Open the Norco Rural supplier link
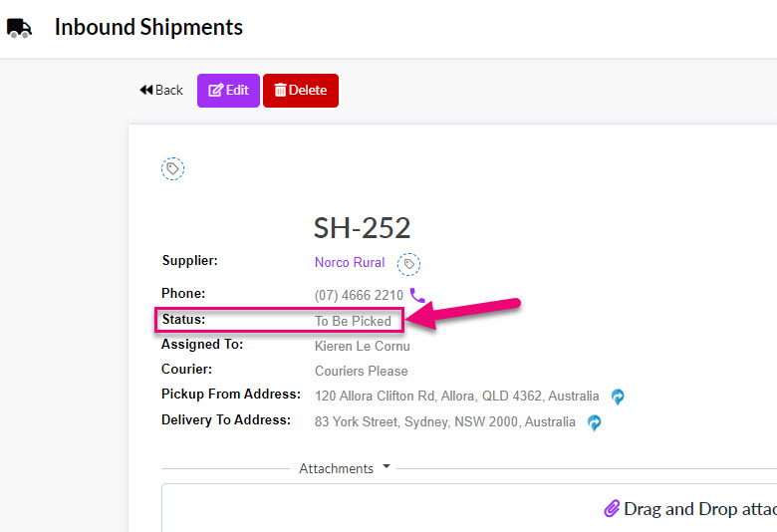 click(x=350, y=262)
